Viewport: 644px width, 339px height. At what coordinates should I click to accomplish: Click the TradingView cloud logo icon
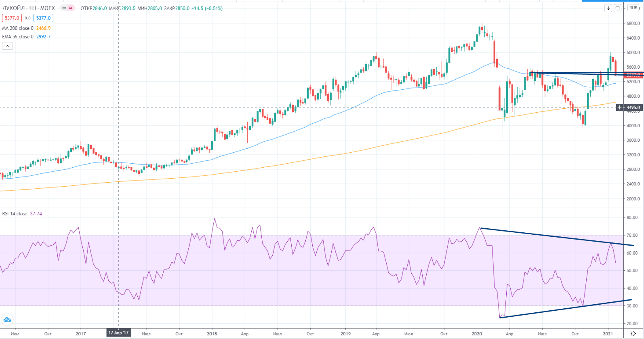pyautogui.click(x=7, y=320)
